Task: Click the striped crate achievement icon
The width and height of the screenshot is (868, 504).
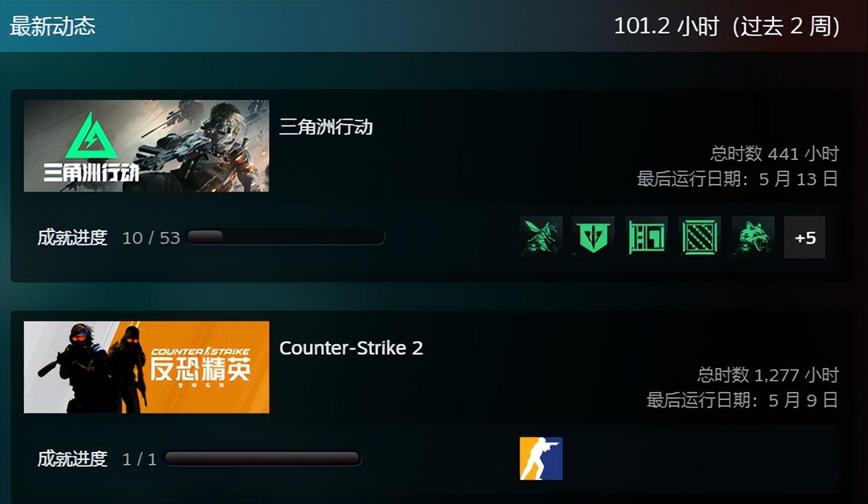Action: click(700, 237)
